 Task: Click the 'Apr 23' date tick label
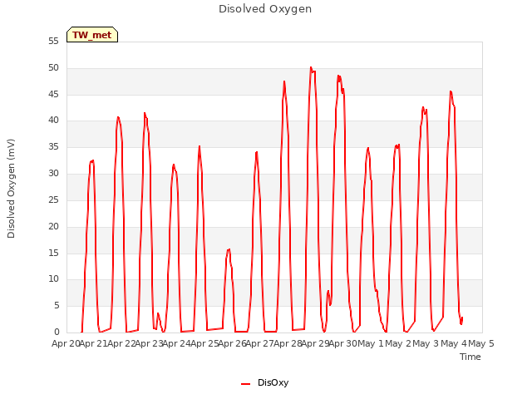tap(150, 343)
